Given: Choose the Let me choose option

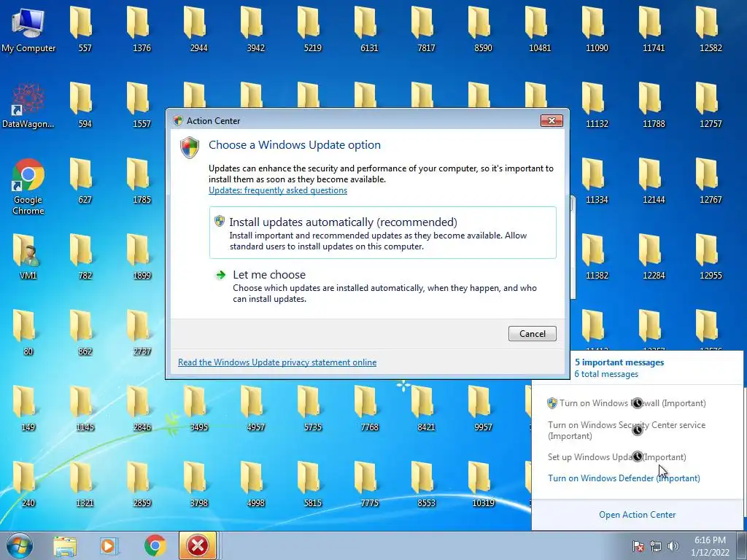Looking at the screenshot, I should [x=382, y=286].
